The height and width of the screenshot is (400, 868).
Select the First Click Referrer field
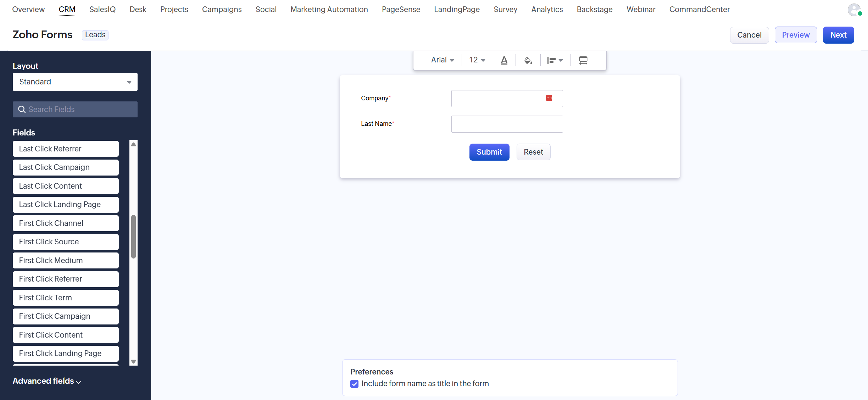coord(66,279)
